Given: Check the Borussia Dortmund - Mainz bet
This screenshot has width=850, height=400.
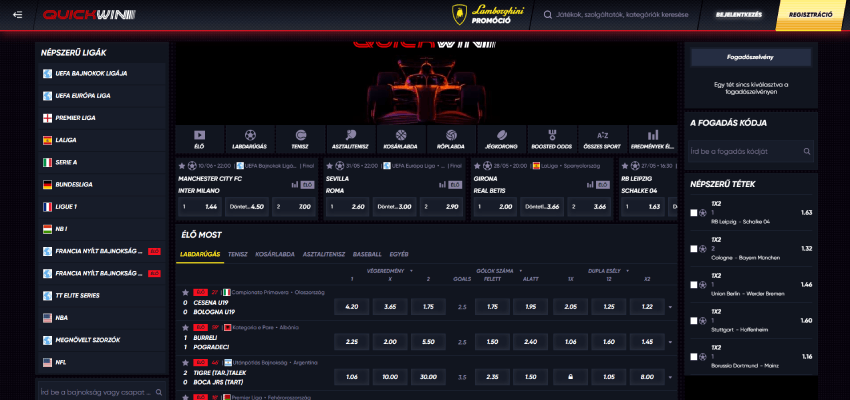Looking at the screenshot, I should [694, 357].
